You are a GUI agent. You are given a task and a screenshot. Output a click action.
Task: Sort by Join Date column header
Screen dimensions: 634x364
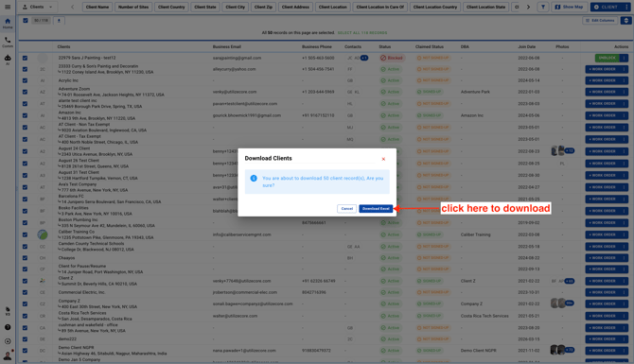click(526, 47)
